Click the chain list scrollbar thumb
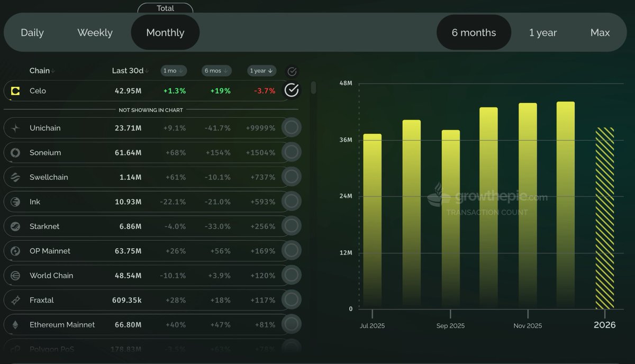Screen dimensions: 635x364 tap(314, 88)
